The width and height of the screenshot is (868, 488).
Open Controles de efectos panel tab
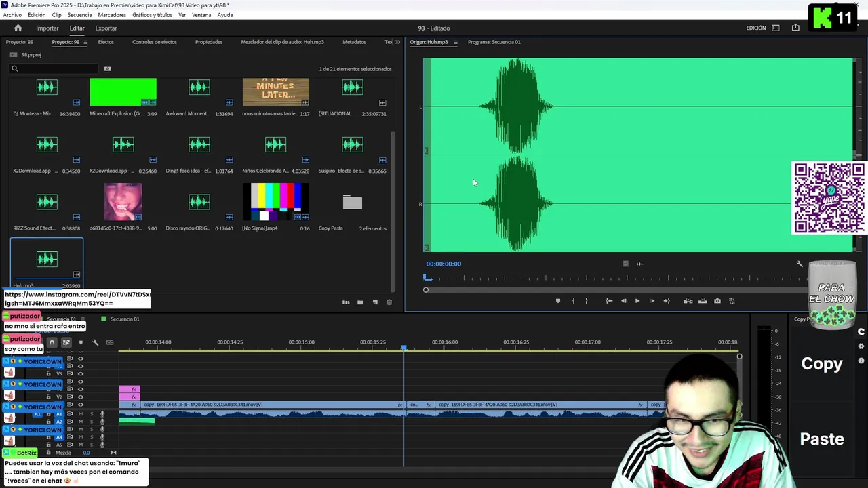coord(155,42)
